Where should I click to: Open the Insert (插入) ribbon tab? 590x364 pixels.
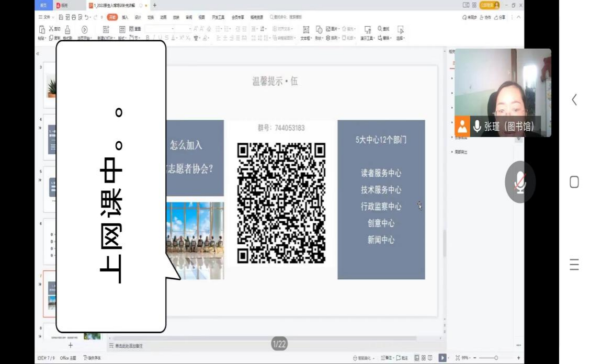pyautogui.click(x=125, y=17)
